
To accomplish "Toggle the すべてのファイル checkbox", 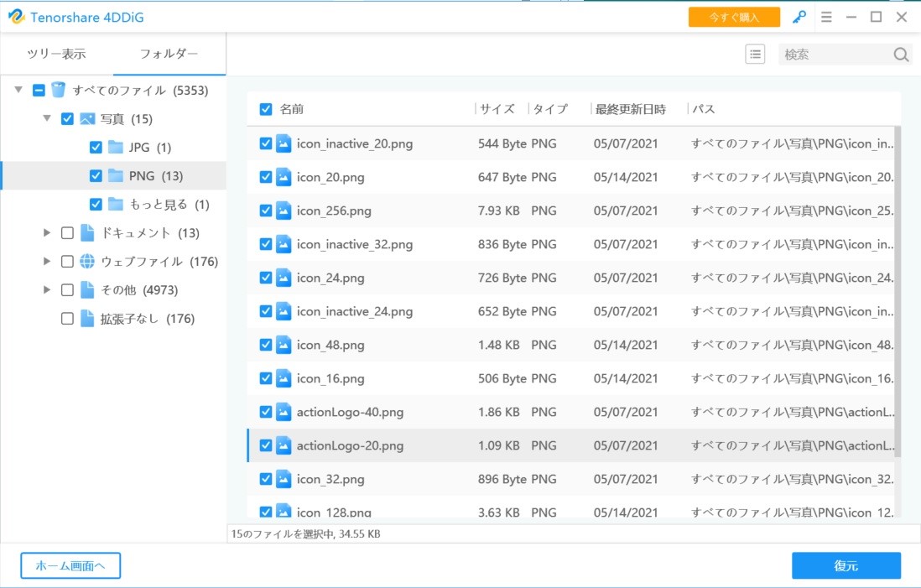I will pyautogui.click(x=39, y=90).
